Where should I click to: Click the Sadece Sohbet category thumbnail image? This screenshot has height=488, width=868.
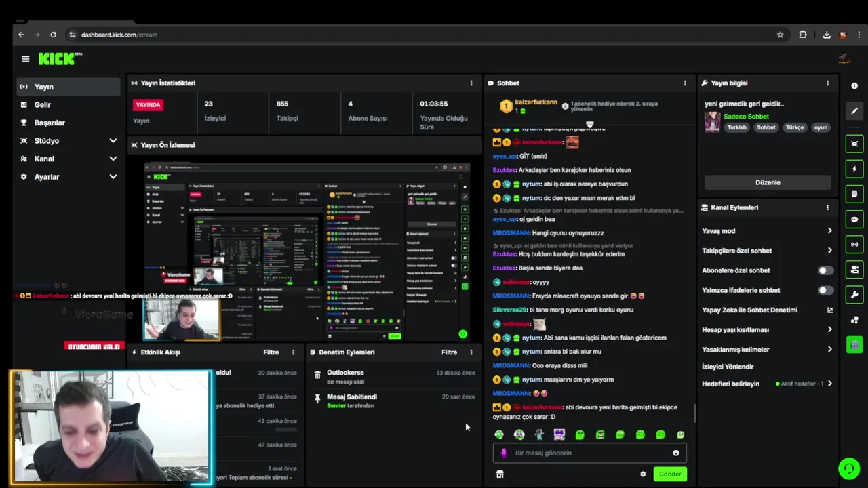pyautogui.click(x=713, y=122)
